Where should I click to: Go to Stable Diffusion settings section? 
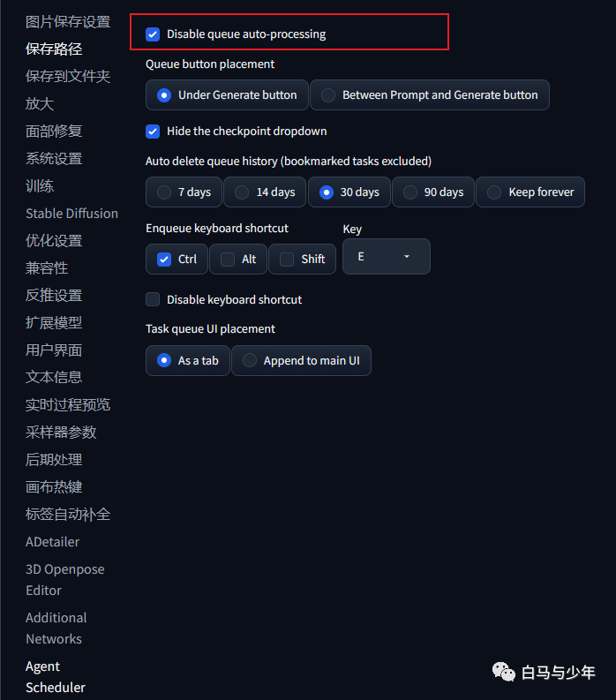(71, 214)
